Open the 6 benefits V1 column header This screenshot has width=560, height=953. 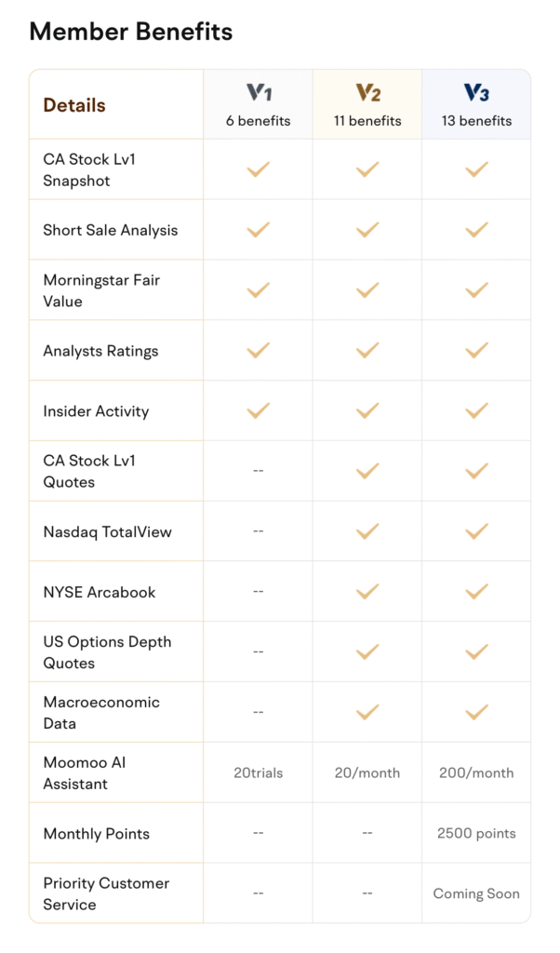[x=258, y=104]
